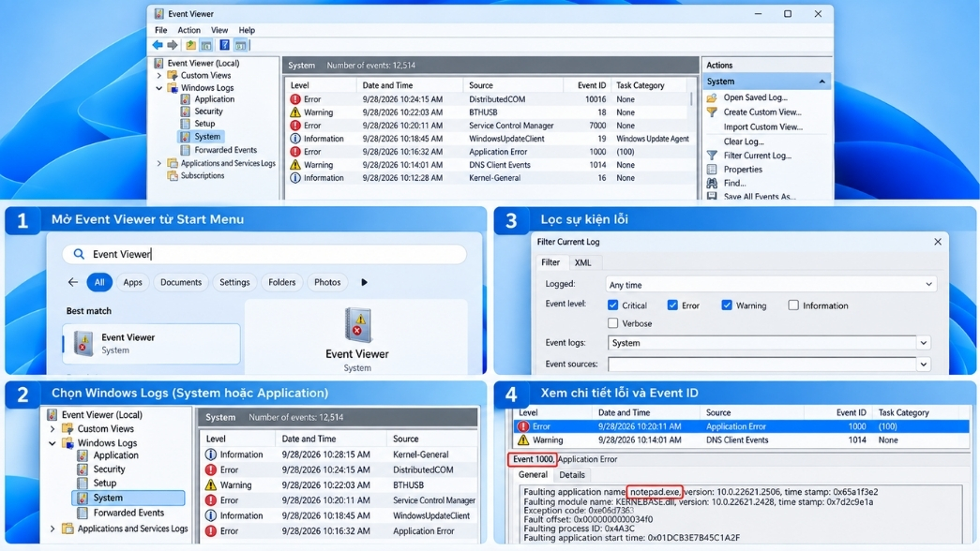Select the Photos search filter chip
This screenshot has width=980, height=551.
(327, 282)
